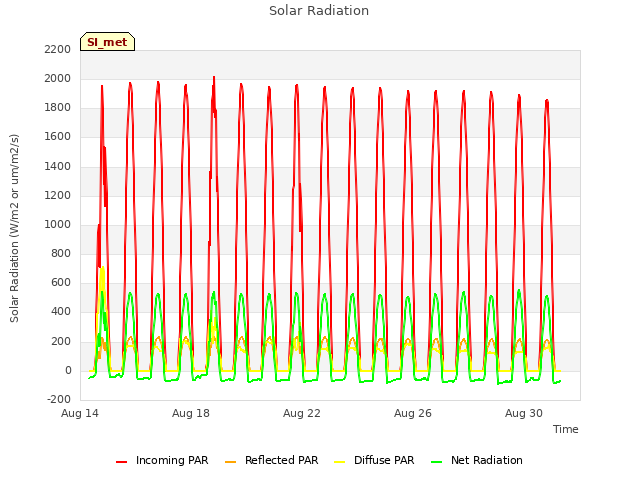Click the tallest Incoming PAR peak above 2000

pyautogui.click(x=214, y=78)
